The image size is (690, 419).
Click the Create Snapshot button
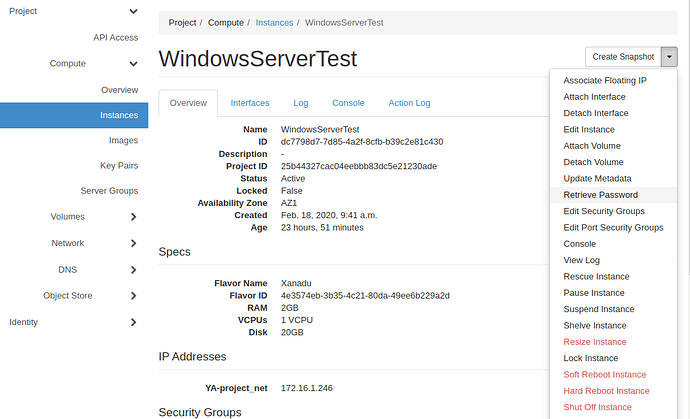622,57
